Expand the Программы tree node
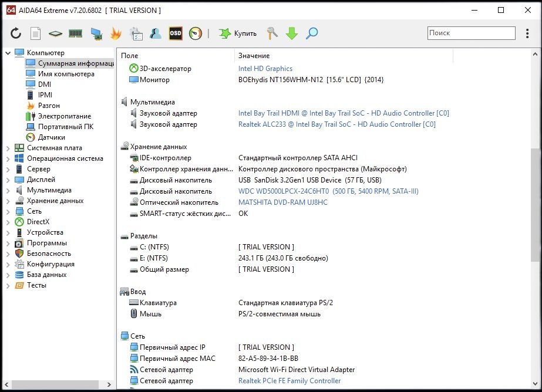This screenshot has height=392, width=542. (x=8, y=244)
